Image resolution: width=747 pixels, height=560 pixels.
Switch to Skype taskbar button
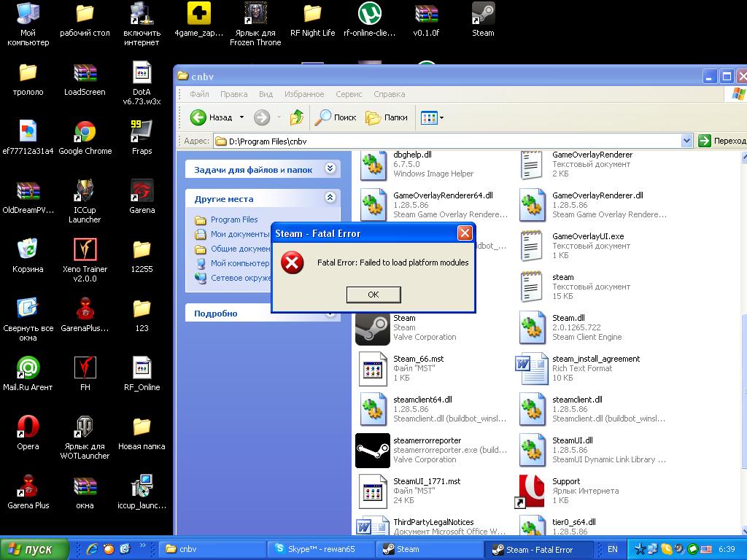coord(321,549)
